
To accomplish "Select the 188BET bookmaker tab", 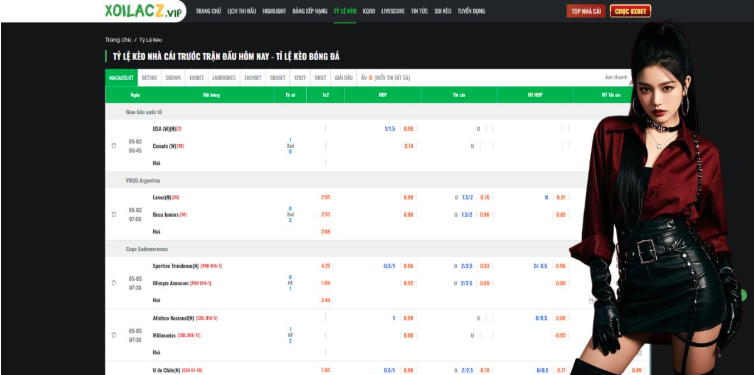I will tap(196, 78).
